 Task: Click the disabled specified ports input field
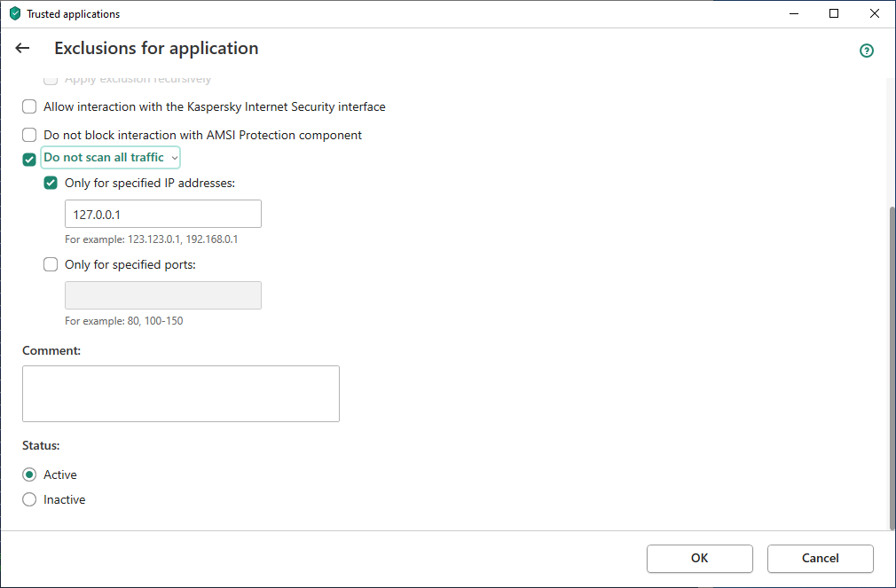pyautogui.click(x=163, y=295)
